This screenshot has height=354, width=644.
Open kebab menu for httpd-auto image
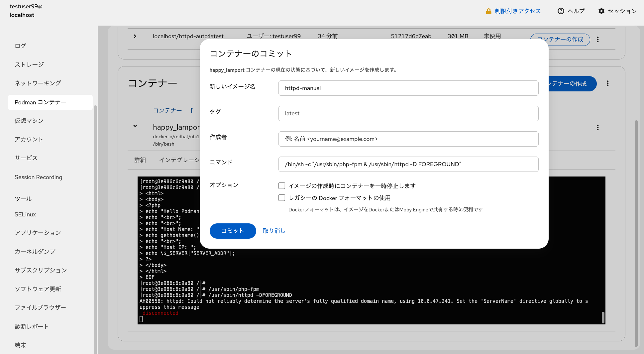click(x=597, y=39)
